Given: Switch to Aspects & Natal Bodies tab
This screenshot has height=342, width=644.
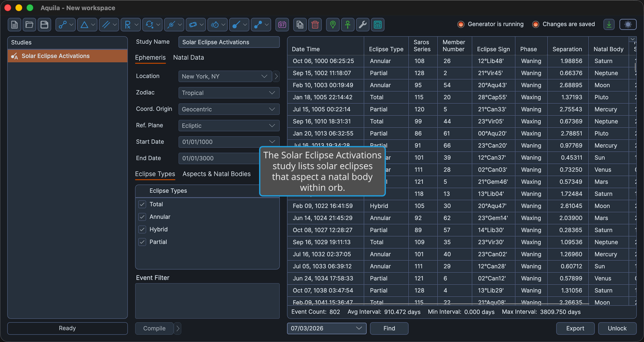Looking at the screenshot, I should (217, 174).
